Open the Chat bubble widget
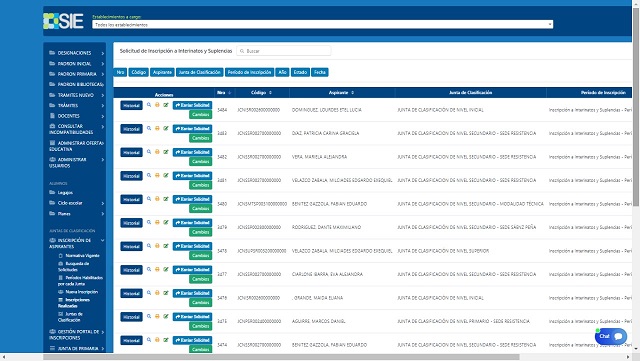 tap(611, 336)
